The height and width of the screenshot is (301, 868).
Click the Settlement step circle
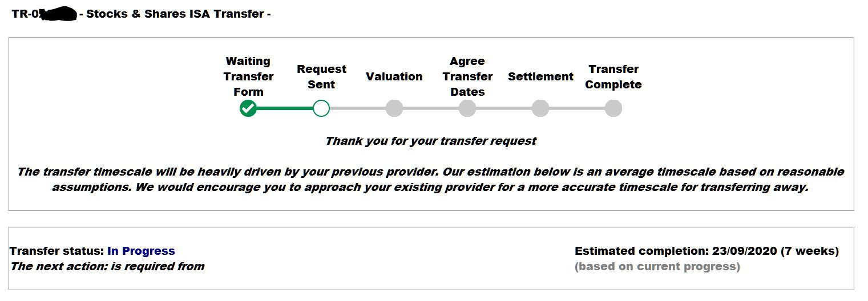click(540, 108)
